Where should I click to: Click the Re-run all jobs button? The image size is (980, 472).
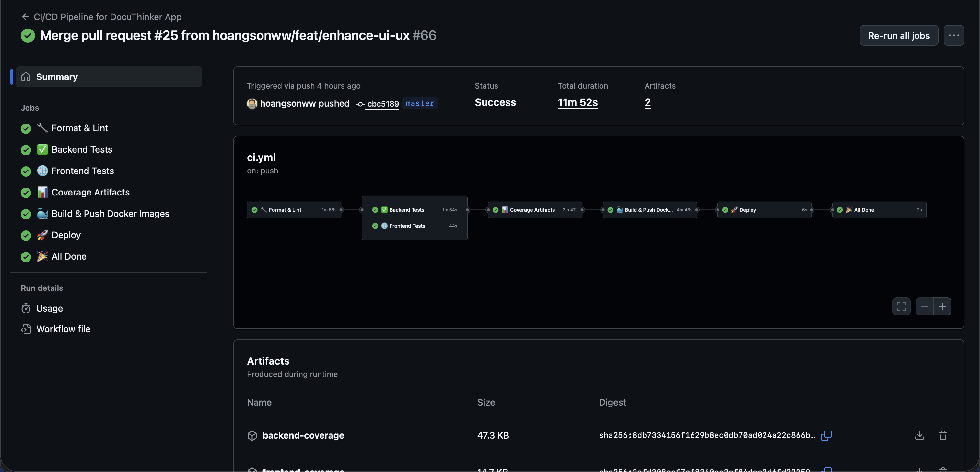pos(899,35)
